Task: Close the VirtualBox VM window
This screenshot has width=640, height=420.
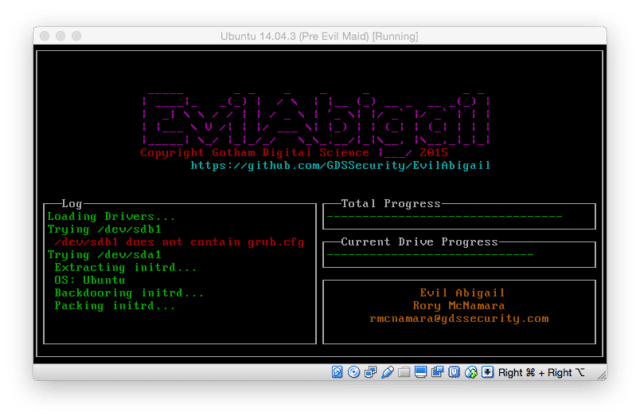Action: [x=45, y=36]
